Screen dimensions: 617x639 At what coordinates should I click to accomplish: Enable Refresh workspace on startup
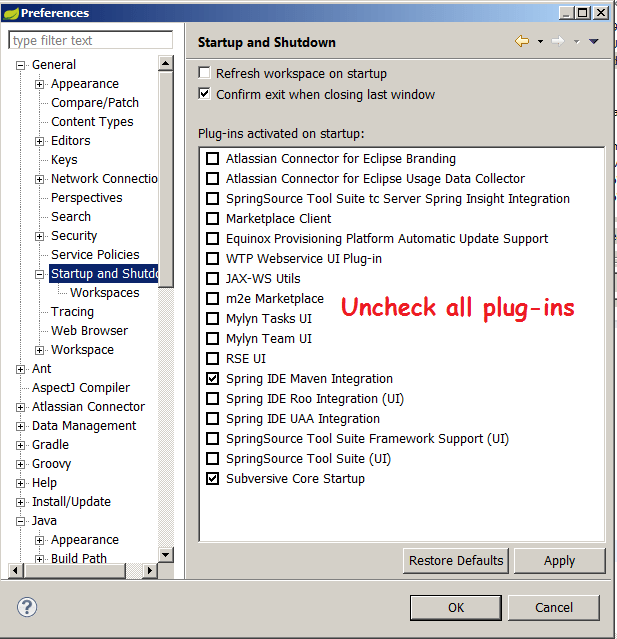[204, 73]
